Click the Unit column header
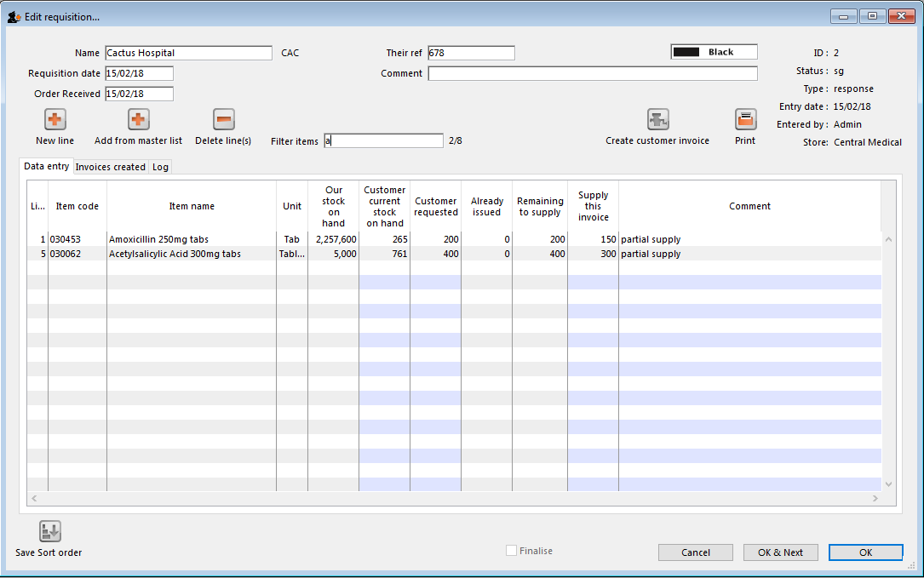The width and height of the screenshot is (924, 578). tap(292, 206)
